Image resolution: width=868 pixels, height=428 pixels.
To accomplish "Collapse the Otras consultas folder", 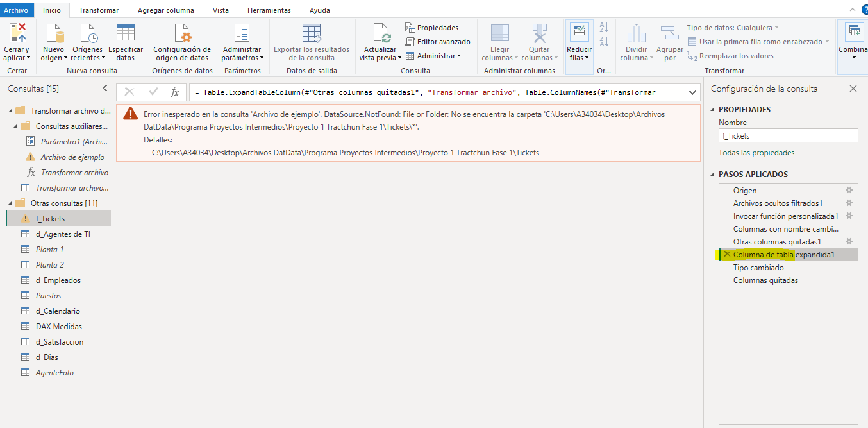I will (x=10, y=203).
